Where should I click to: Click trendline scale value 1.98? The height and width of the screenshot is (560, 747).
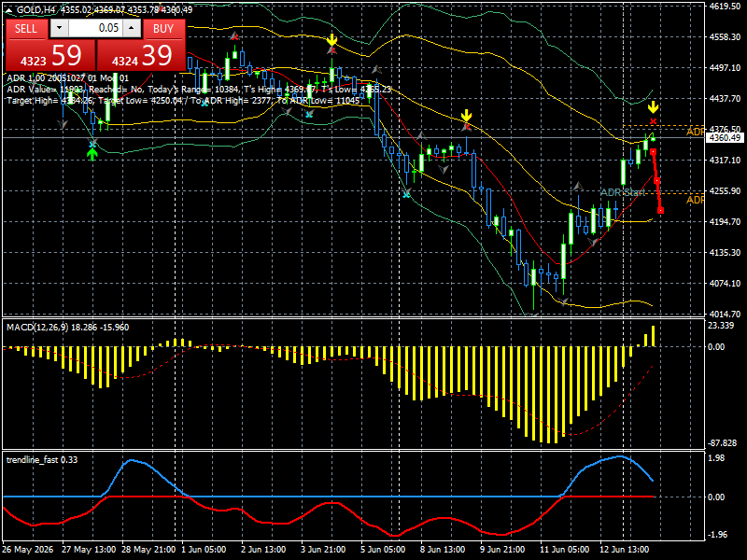point(716,457)
